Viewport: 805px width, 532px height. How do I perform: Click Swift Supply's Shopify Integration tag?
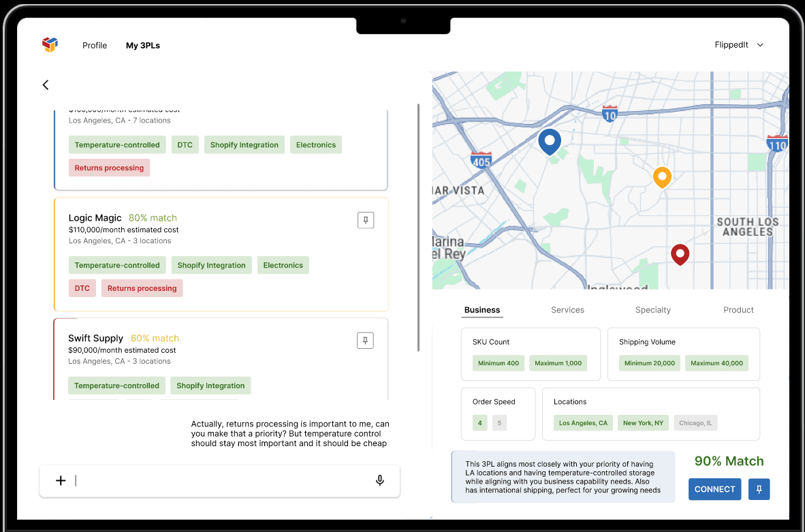[210, 386]
